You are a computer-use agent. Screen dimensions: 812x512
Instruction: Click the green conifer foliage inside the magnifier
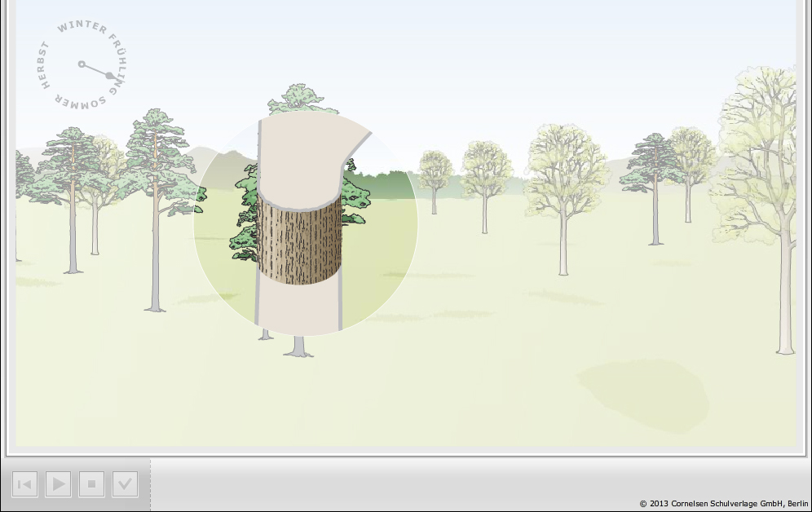click(245, 220)
